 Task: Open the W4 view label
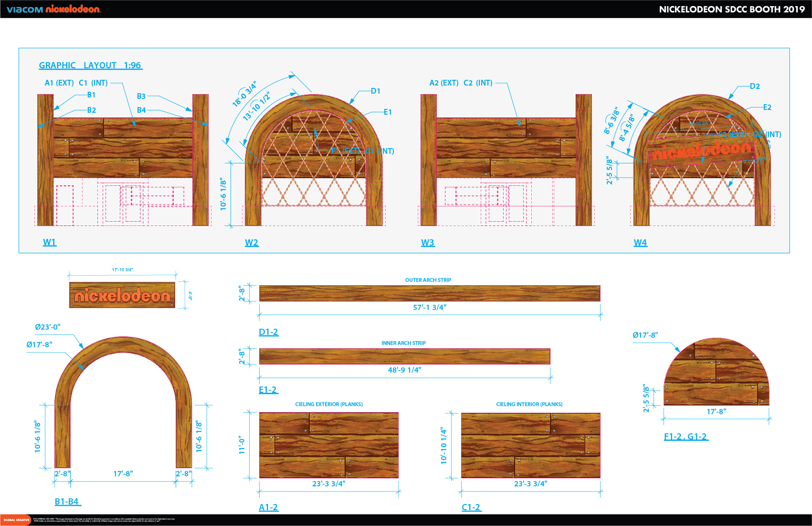tap(640, 243)
